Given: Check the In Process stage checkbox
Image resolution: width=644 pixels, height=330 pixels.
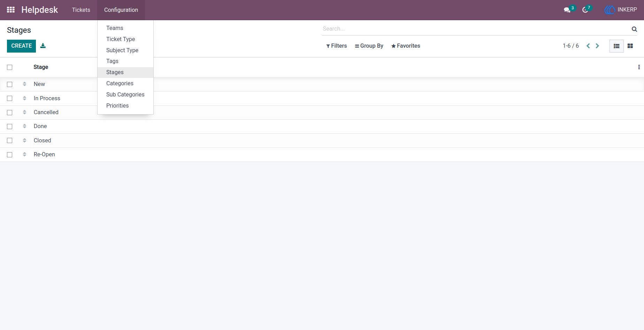Looking at the screenshot, I should click(x=10, y=99).
